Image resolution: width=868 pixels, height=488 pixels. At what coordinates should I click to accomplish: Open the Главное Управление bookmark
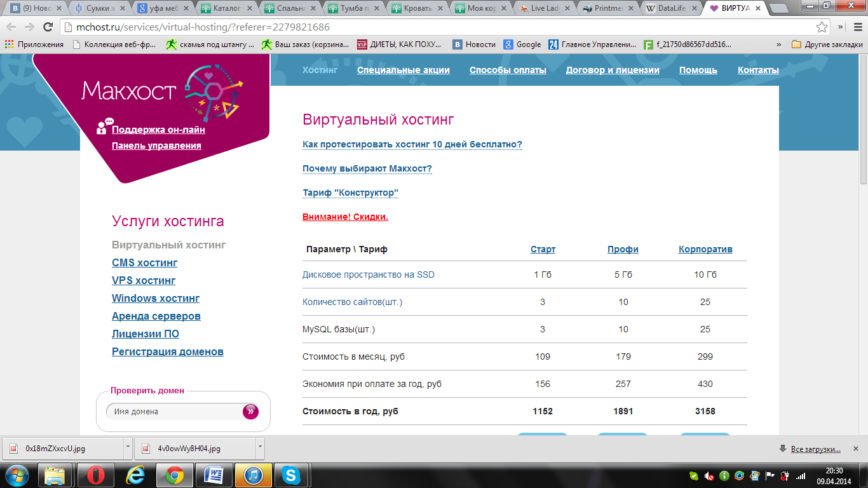tap(592, 44)
